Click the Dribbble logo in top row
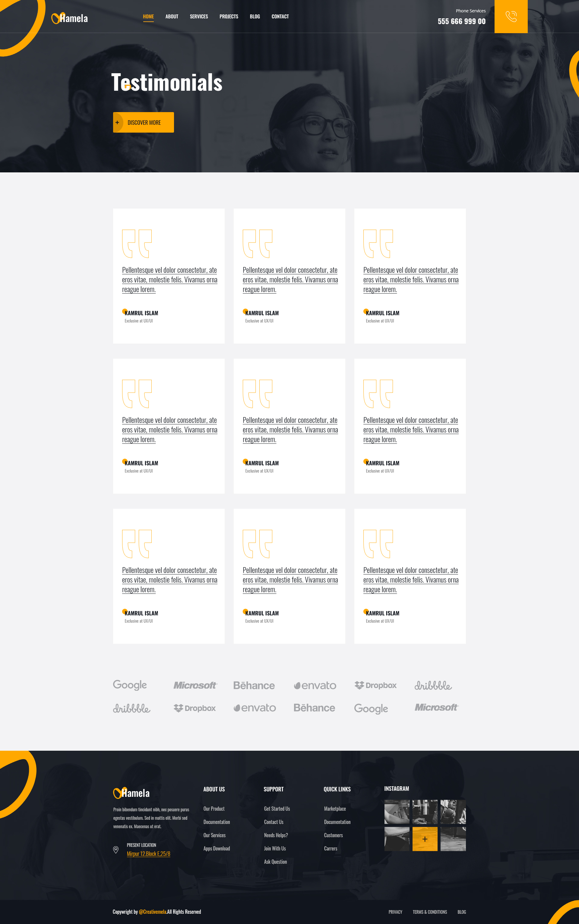Screen dimensions: 579x924 [433, 685]
